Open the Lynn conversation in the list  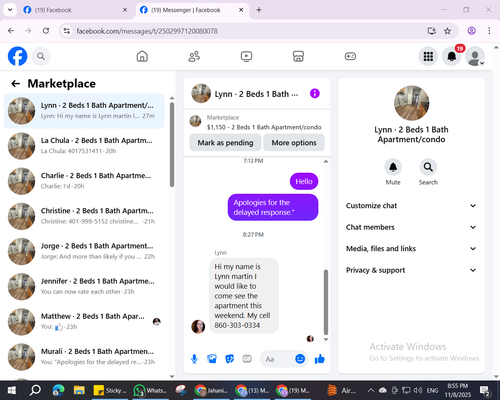[84, 111]
